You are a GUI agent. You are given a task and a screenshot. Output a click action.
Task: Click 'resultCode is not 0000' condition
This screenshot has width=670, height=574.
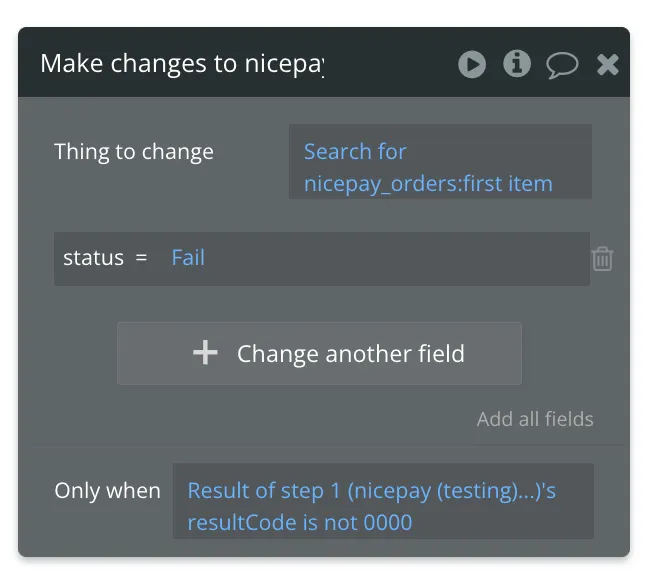(300, 522)
